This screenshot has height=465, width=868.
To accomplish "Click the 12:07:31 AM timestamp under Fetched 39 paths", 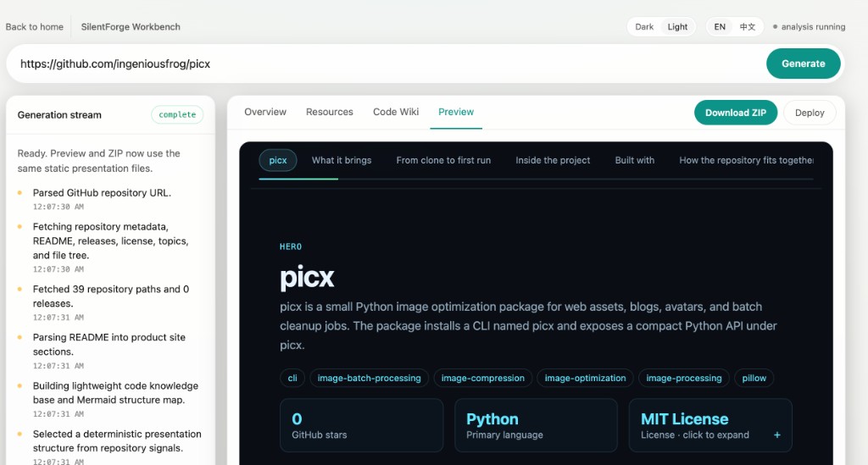I will coord(58,318).
